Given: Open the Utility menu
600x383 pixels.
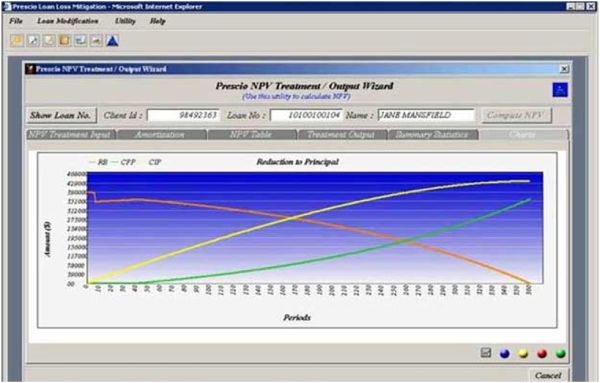Looking at the screenshot, I should pos(126,21).
